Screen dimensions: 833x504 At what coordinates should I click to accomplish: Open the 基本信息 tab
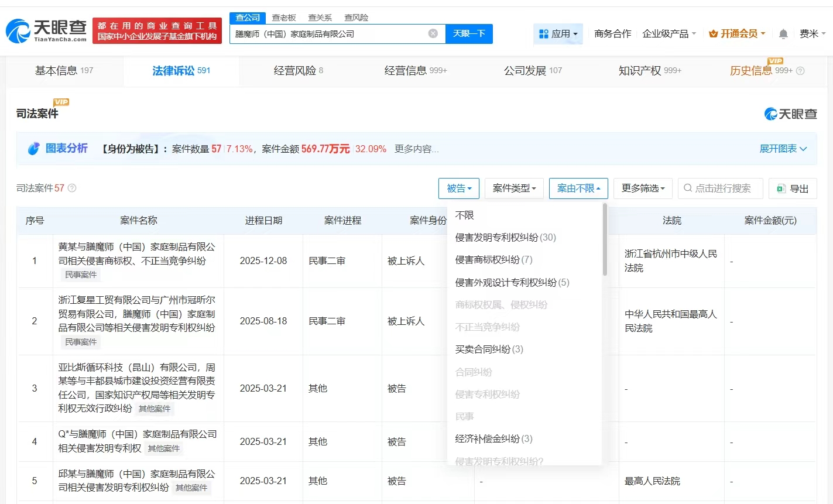[64, 71]
